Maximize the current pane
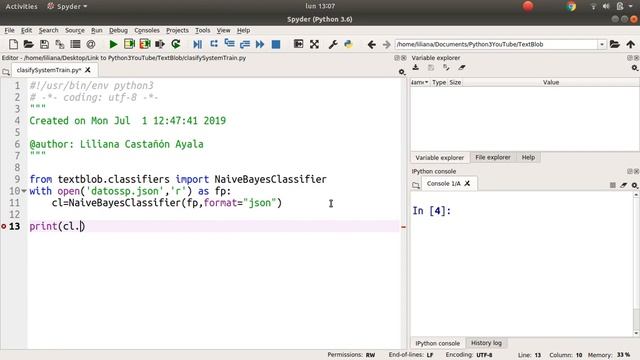Image resolution: width=640 pixels, height=360 pixels. tap(298, 44)
